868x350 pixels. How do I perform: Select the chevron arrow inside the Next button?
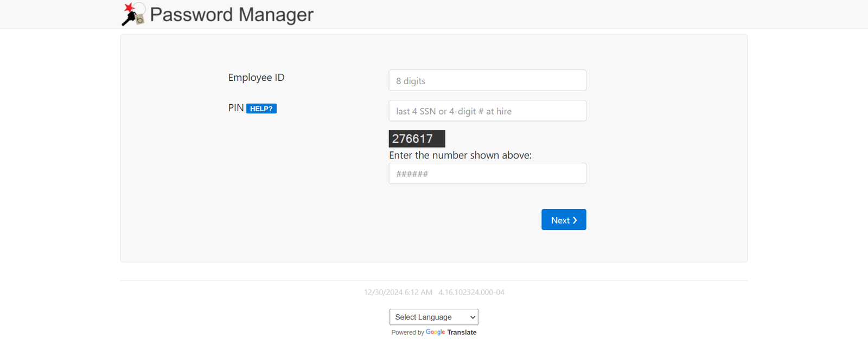(575, 220)
